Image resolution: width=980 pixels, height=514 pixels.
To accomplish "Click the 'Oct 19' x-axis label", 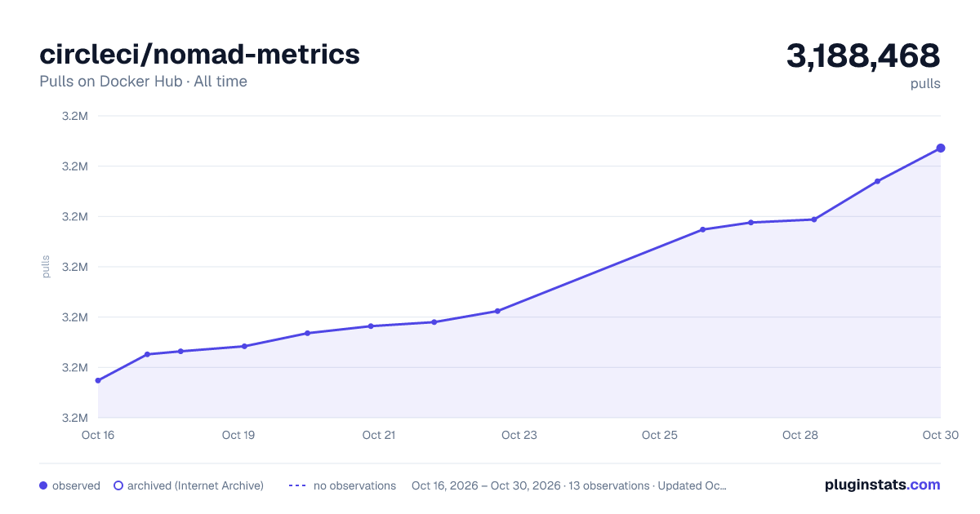I will [x=238, y=435].
